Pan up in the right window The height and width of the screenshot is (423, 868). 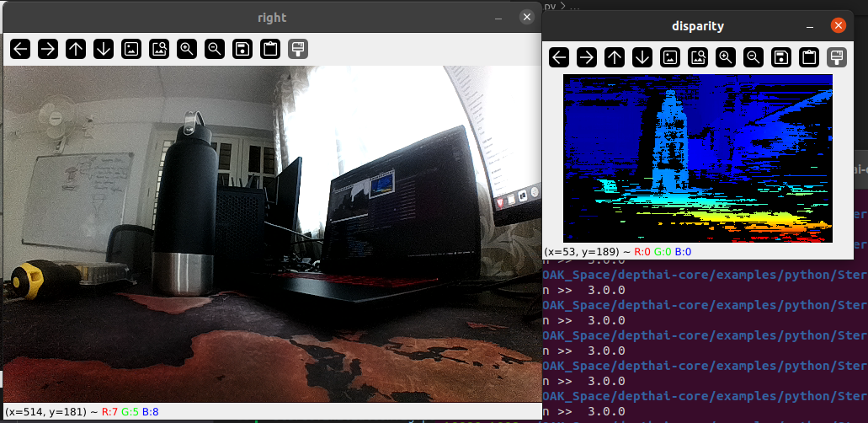coord(76,49)
